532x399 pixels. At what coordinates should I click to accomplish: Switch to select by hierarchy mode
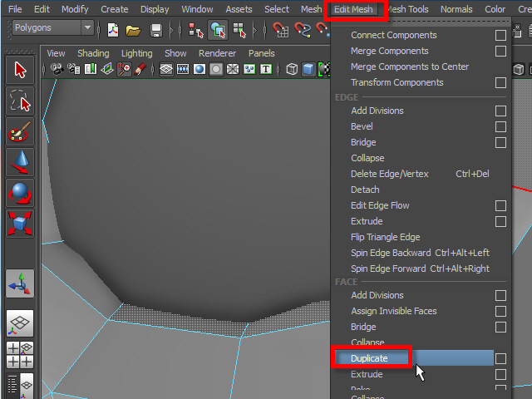pyautogui.click(x=196, y=31)
